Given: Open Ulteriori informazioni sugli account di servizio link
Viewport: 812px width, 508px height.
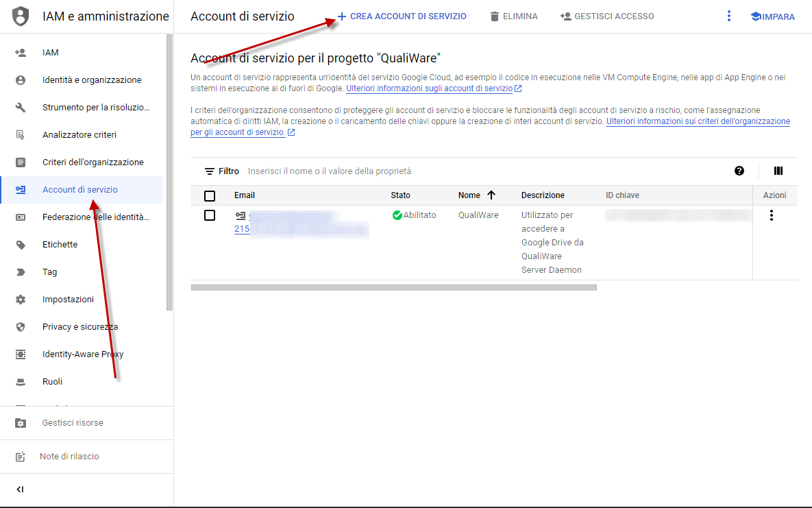Looking at the screenshot, I should [430, 88].
